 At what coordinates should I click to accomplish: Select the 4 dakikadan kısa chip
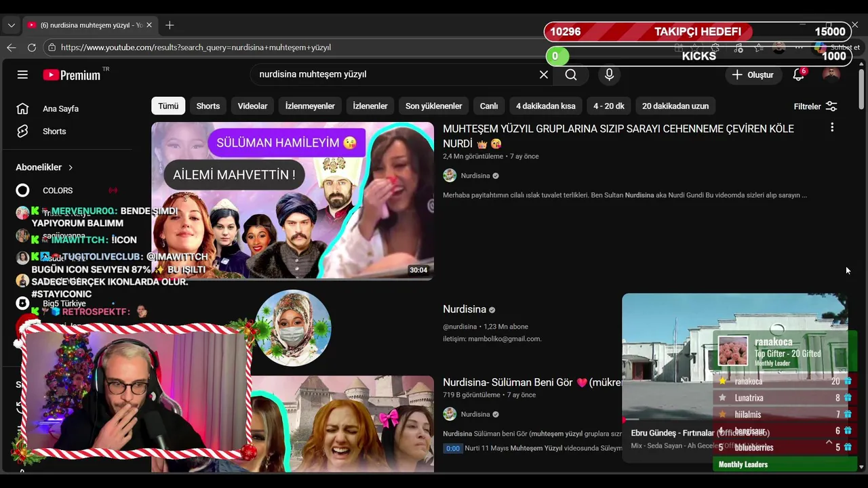point(546,106)
